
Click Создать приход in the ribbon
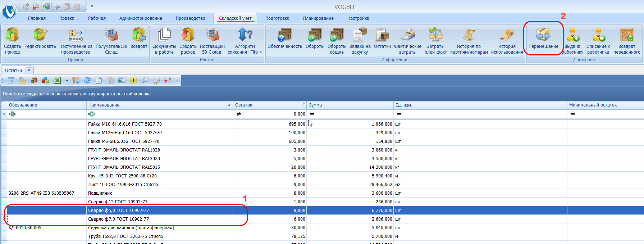[13, 40]
